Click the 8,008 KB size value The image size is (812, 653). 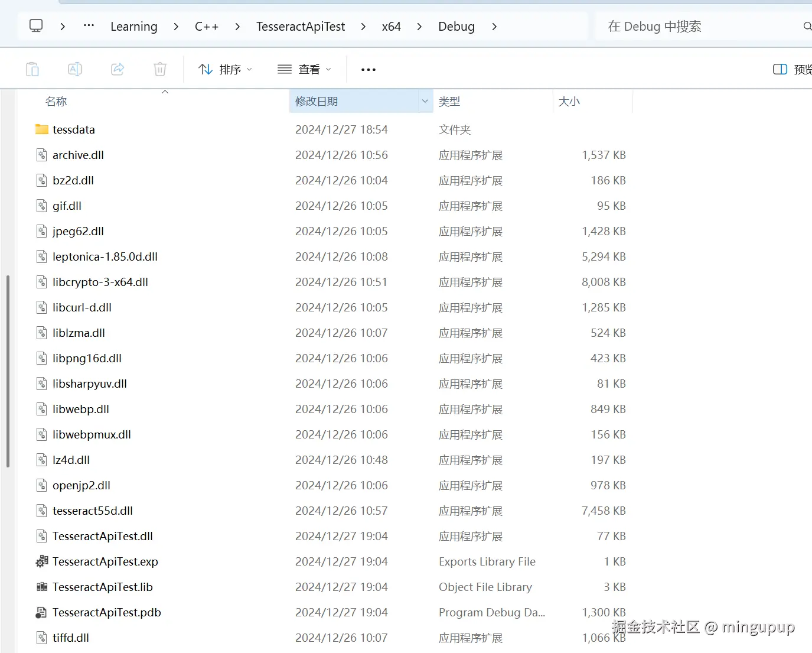pyautogui.click(x=604, y=282)
